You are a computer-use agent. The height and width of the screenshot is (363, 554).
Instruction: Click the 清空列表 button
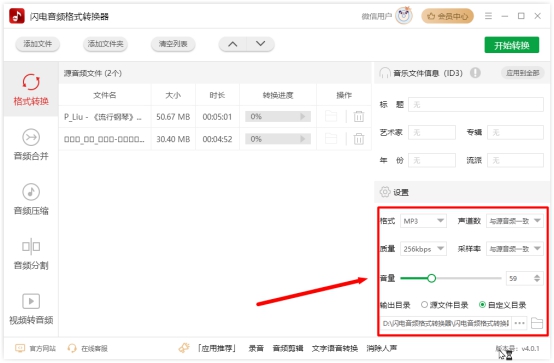coord(173,44)
